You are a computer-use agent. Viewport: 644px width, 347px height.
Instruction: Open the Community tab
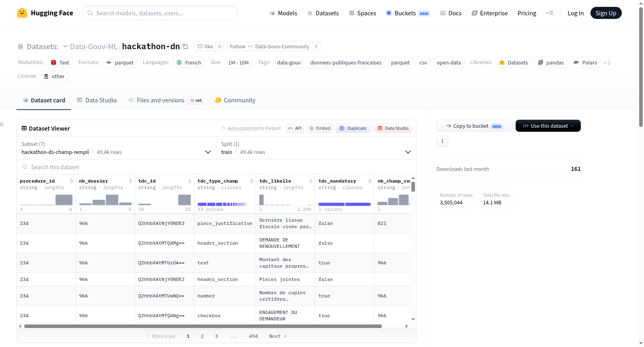[235, 100]
